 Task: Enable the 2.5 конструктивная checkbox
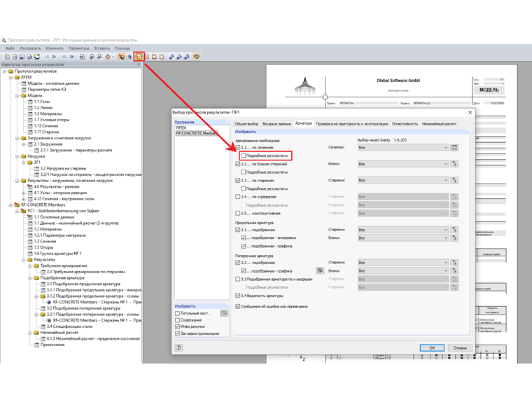237,213
